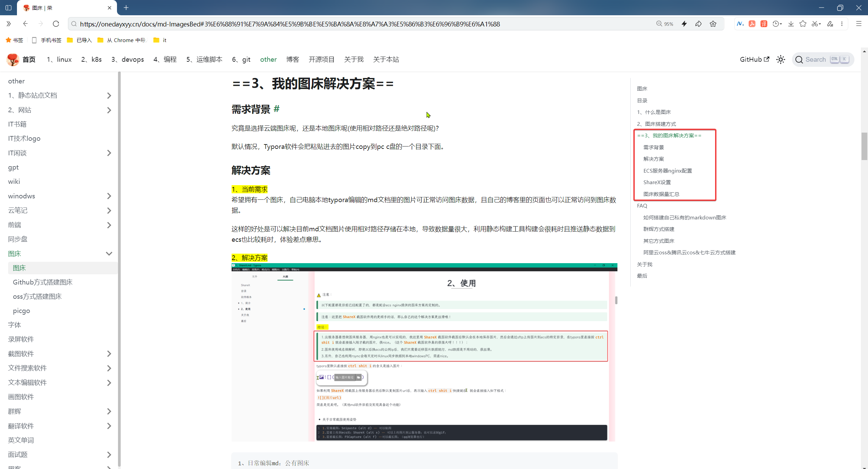Image resolution: width=868 pixels, height=469 pixels.
Task: Open the zoom 95% indicator
Action: [665, 24]
